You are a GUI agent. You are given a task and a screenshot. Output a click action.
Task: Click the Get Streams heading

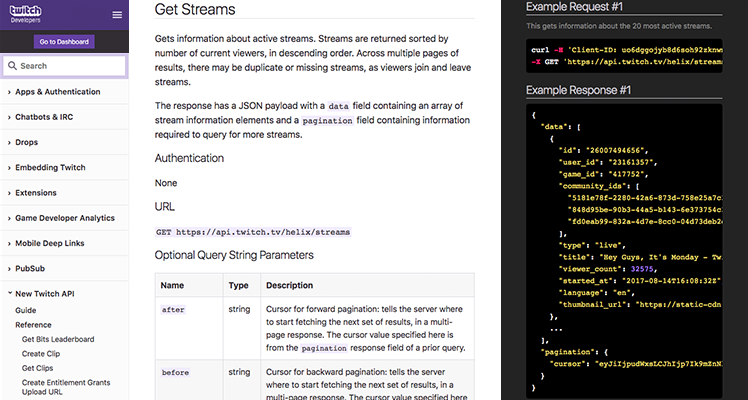[195, 9]
